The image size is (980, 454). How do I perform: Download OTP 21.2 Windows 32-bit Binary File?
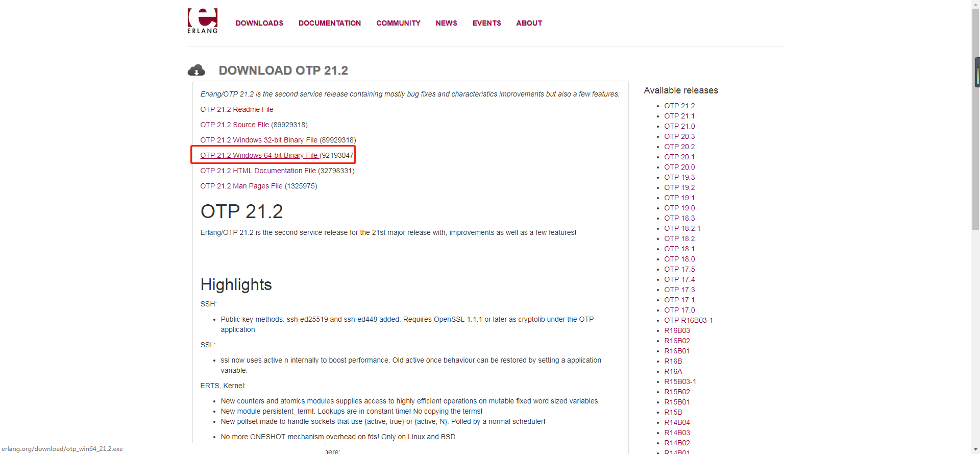click(x=259, y=140)
